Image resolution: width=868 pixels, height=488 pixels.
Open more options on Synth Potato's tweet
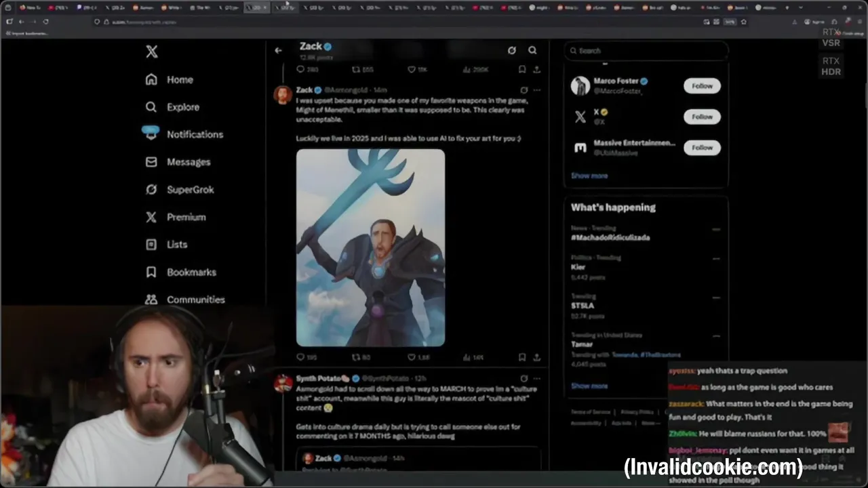[x=536, y=378]
